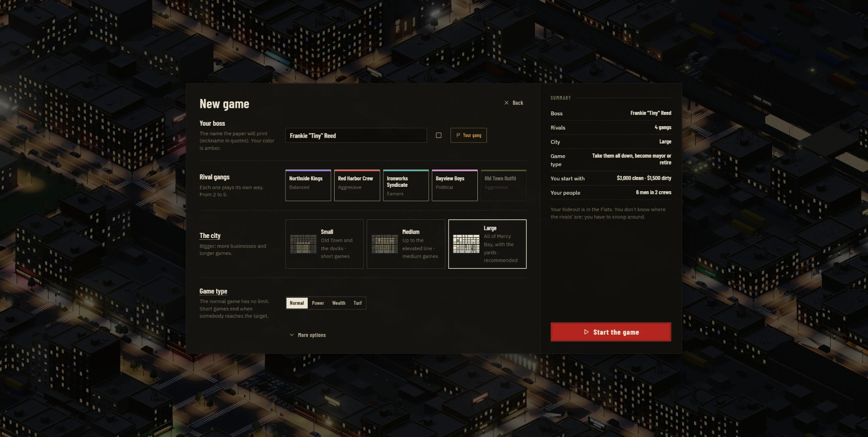This screenshot has width=868, height=437.
Task: Choose the Small city map card
Action: (x=325, y=244)
